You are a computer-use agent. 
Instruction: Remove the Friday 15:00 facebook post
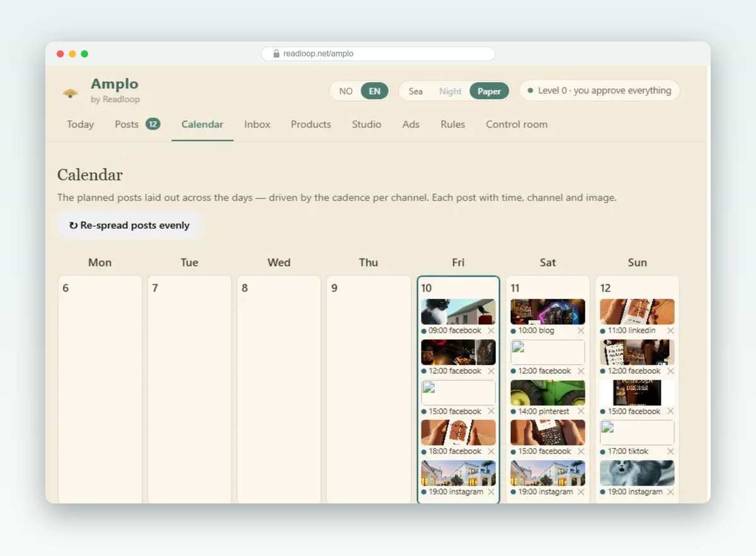(x=491, y=412)
